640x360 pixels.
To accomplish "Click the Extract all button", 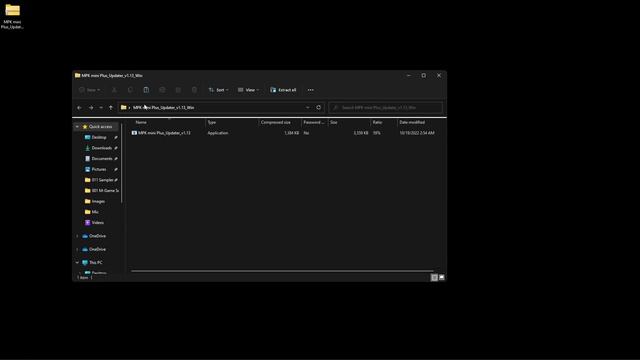I will tap(283, 90).
